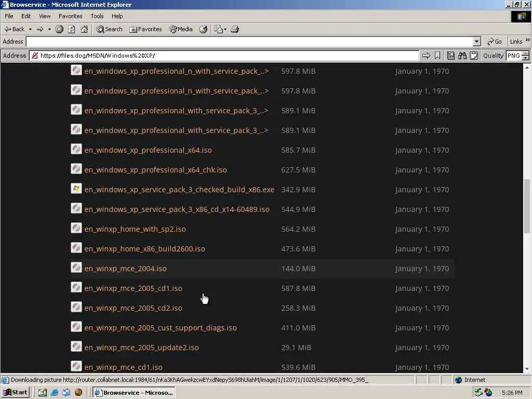Click the Go button
The image size is (532, 399).
(495, 42)
